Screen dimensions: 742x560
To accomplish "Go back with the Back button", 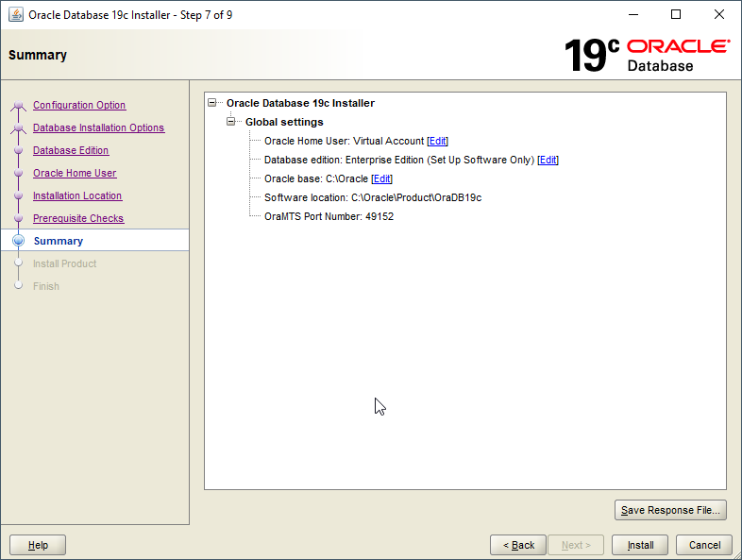I will pyautogui.click(x=518, y=545).
